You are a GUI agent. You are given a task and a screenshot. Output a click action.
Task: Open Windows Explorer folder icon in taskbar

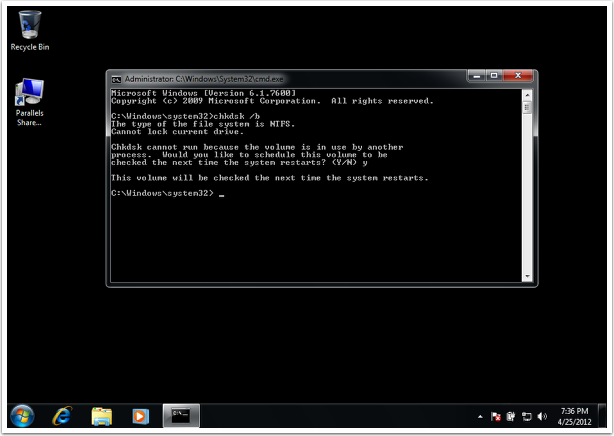102,416
